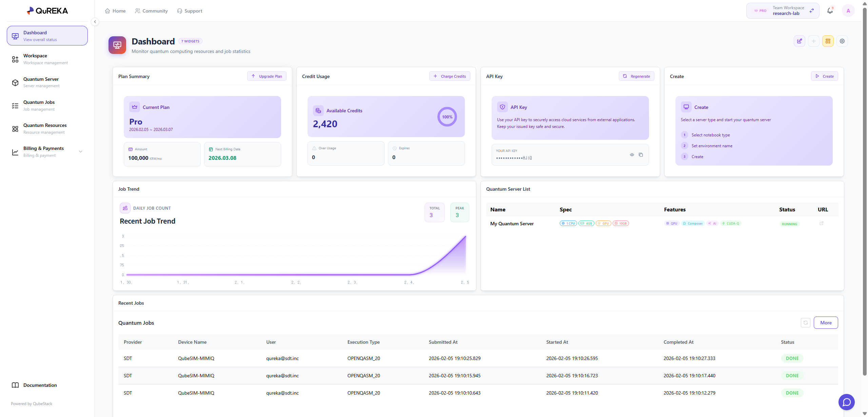The image size is (868, 417).
Task: Click the Upgrade Plan button
Action: pyautogui.click(x=267, y=76)
